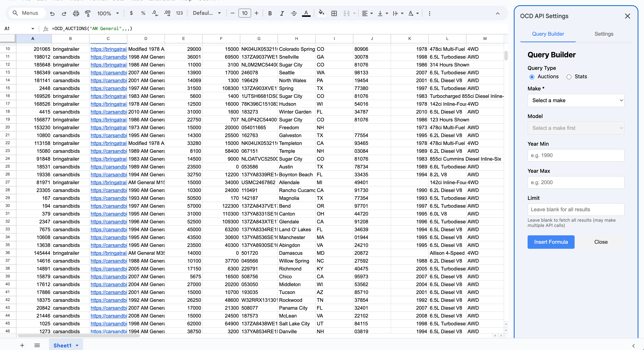Apply strikethrough to selected text
Screen dimensions: 644x350
294,13
